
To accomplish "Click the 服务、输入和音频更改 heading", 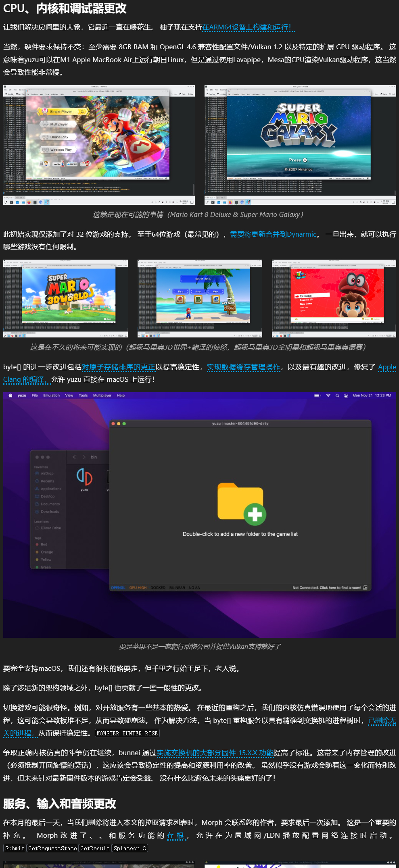I will [60, 804].
